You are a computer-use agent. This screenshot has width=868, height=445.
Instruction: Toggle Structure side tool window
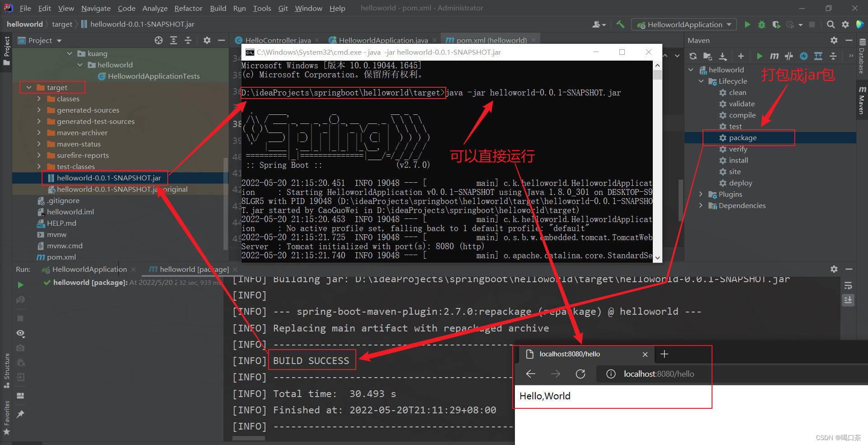point(7,371)
